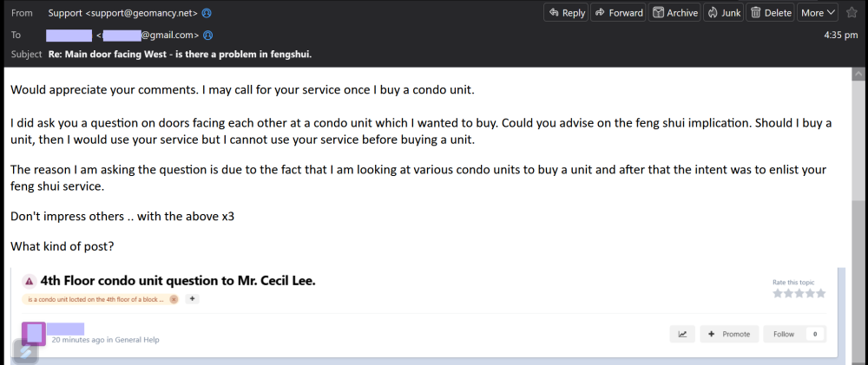Remove the orange condo unit tag

tap(174, 299)
